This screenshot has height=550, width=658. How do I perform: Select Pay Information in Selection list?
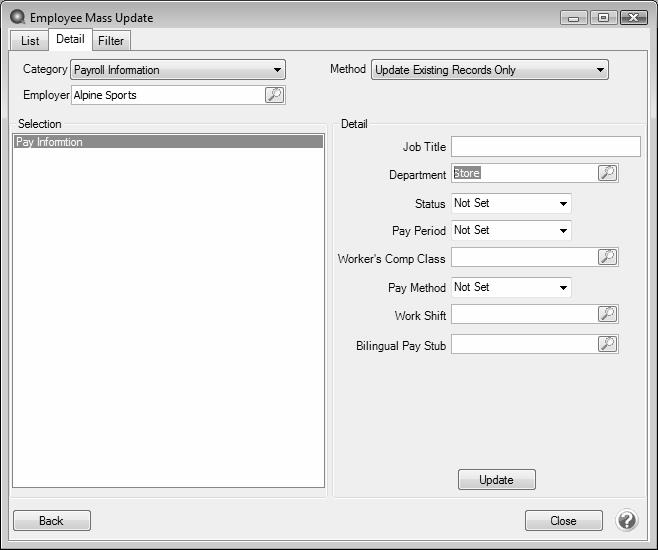168,142
